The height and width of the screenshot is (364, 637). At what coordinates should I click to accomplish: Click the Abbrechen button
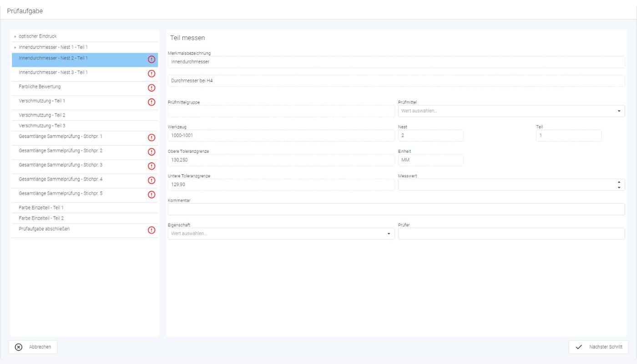[33, 347]
